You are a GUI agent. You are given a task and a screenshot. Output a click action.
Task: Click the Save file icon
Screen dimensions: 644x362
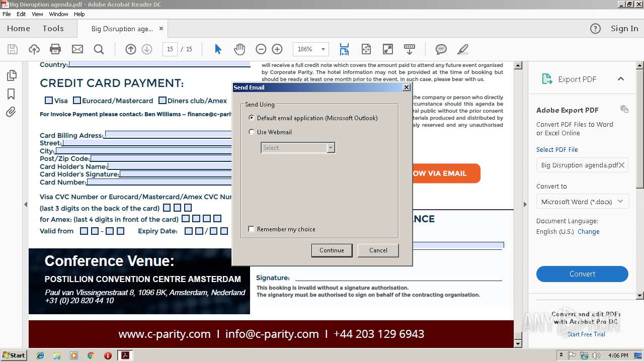pyautogui.click(x=13, y=49)
